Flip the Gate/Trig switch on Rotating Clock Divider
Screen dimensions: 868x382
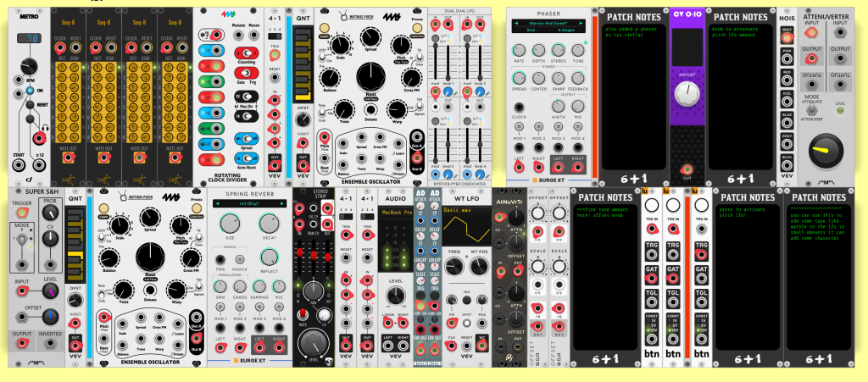[247, 72]
